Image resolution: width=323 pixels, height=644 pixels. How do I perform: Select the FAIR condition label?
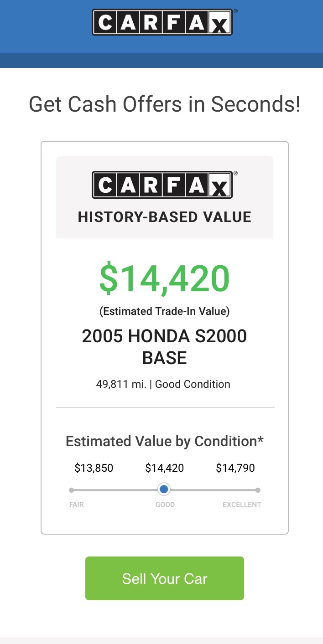point(77,505)
